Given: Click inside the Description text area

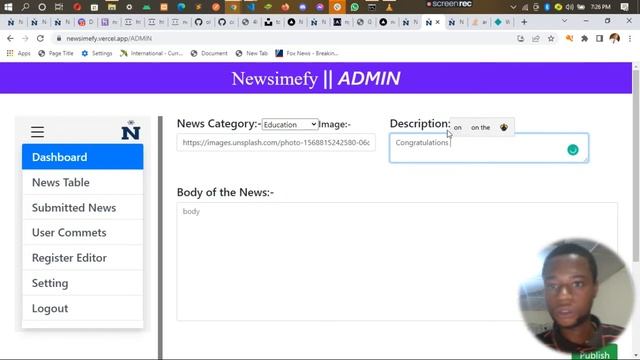Looking at the screenshot, I should point(489,148).
